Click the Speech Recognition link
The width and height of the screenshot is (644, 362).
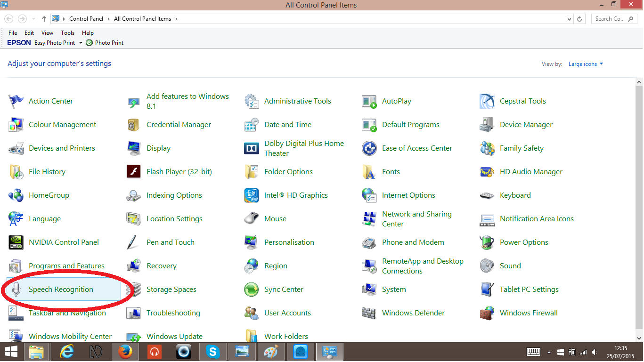(61, 290)
